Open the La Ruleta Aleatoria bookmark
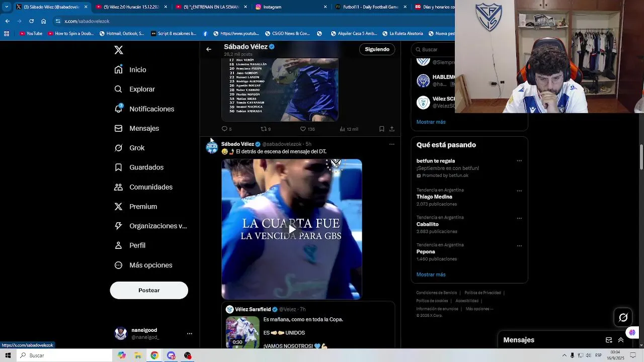The height and width of the screenshot is (362, 644). 402,34
